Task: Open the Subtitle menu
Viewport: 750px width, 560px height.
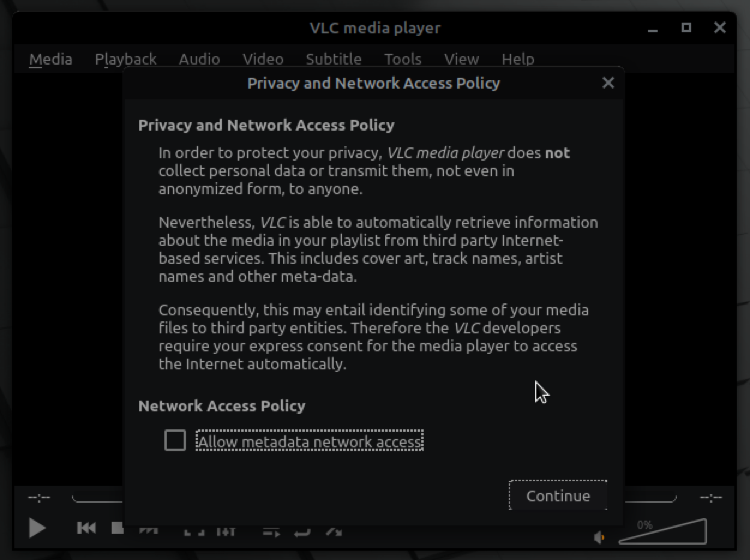Action: click(334, 59)
